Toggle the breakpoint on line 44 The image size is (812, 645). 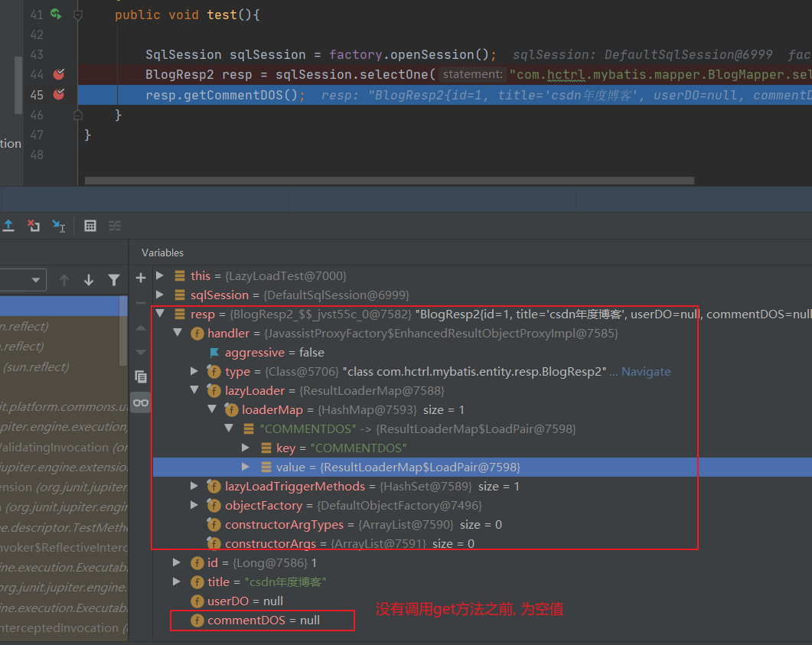click(x=59, y=74)
